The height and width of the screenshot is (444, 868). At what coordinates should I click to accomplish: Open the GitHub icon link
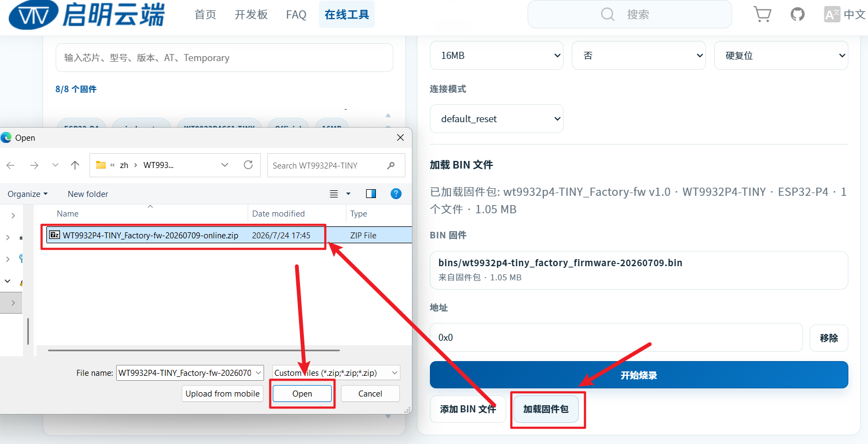pos(798,14)
